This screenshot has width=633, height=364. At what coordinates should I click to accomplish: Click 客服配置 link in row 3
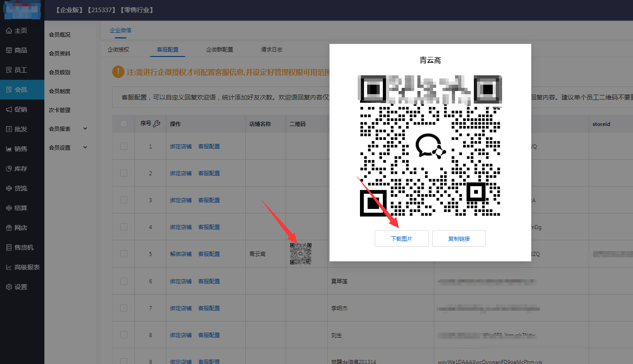[209, 200]
